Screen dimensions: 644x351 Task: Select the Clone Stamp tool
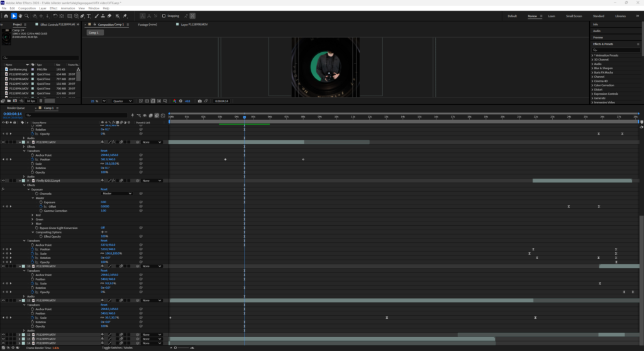103,16
